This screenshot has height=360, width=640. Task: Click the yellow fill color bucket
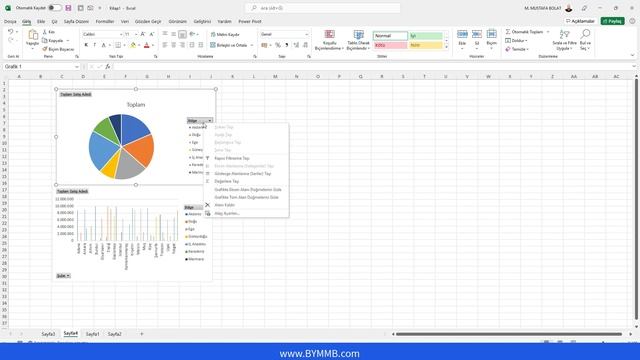133,45
